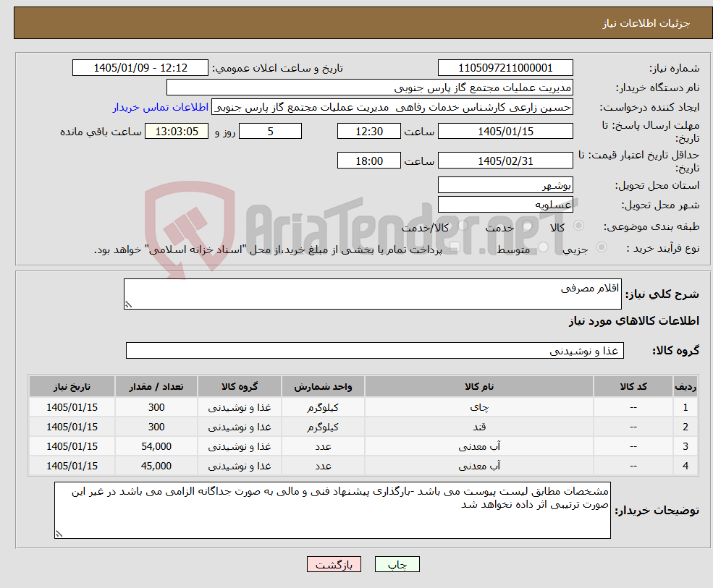Click the quantity 300 for چای row

(156, 408)
